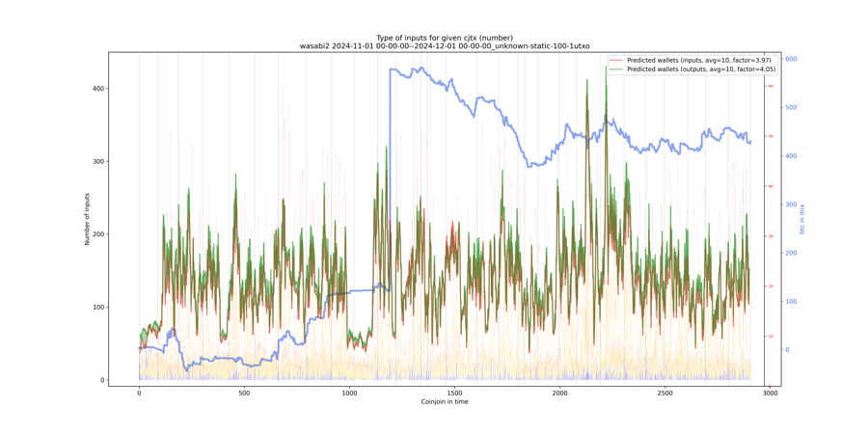
Task: Click left y-axis tick label '300'
Action: click(x=97, y=162)
